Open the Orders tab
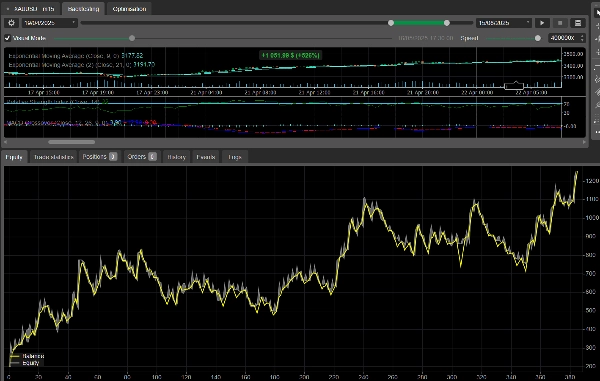 (142, 157)
